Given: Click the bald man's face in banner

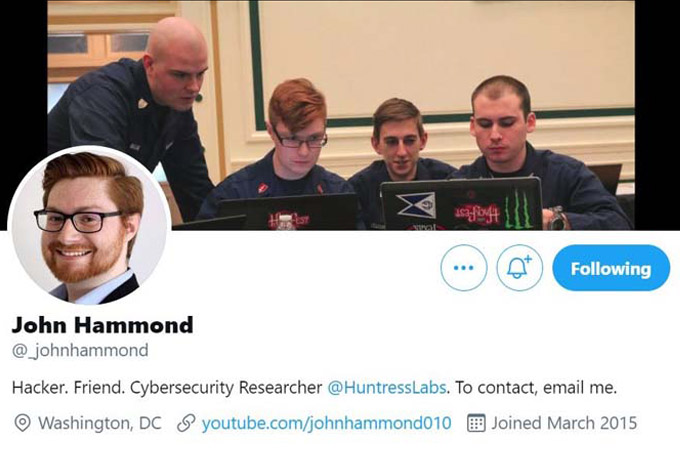Looking at the screenshot, I should 180,78.
